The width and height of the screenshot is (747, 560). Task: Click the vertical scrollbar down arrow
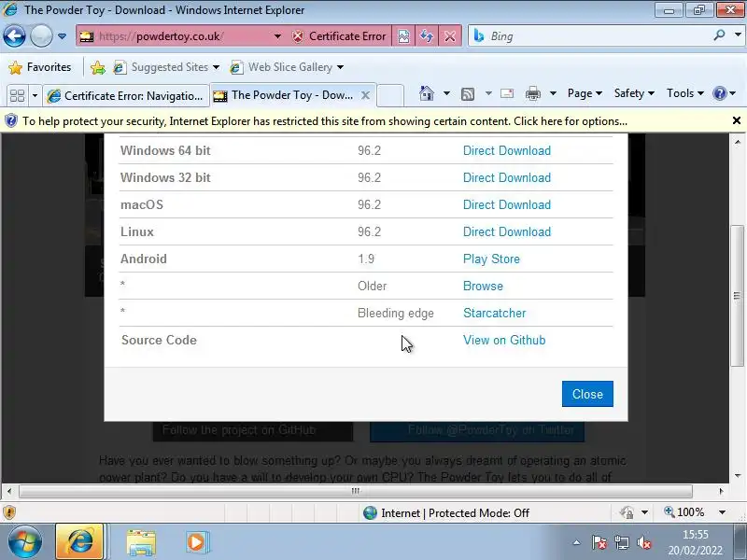[737, 475]
